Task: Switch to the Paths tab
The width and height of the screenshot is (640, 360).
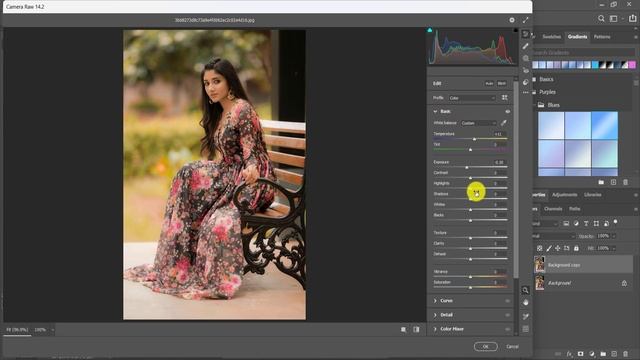Action: 575,209
